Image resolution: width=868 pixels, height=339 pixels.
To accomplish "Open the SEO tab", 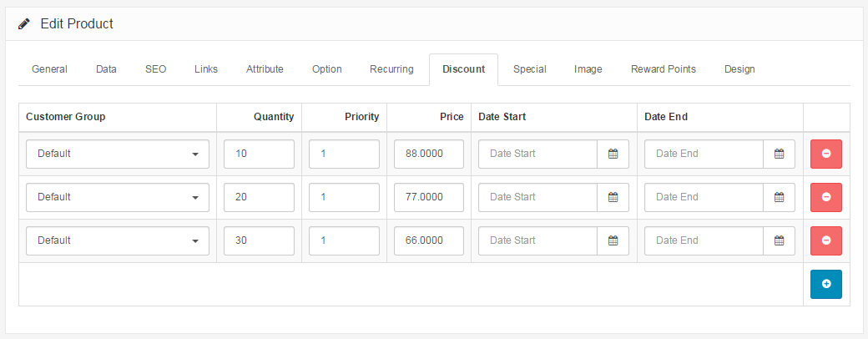I will (x=155, y=69).
